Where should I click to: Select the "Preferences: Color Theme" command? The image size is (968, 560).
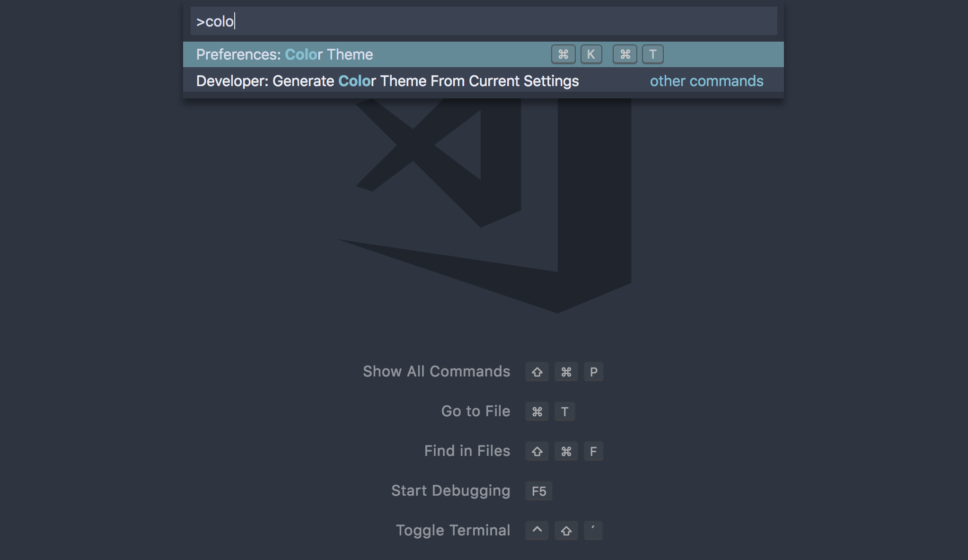(484, 54)
